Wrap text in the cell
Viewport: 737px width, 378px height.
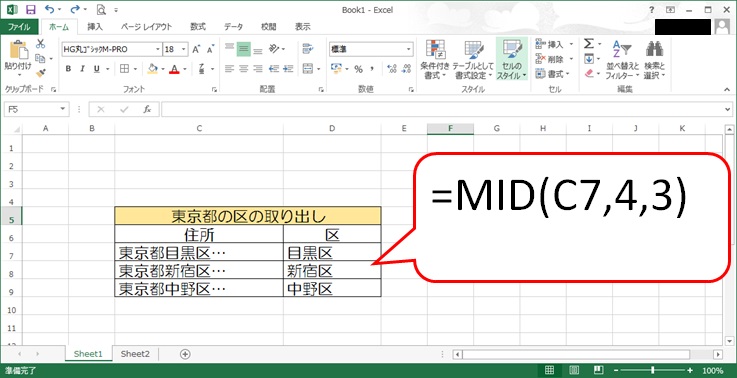point(308,49)
